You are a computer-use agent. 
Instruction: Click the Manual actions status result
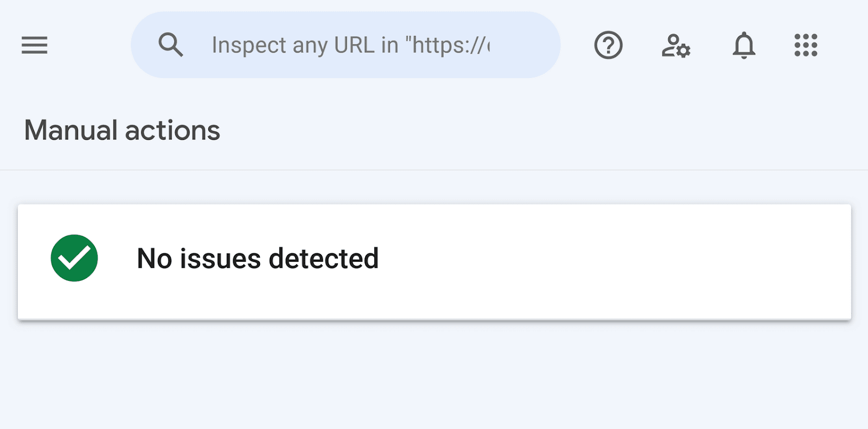tap(257, 259)
